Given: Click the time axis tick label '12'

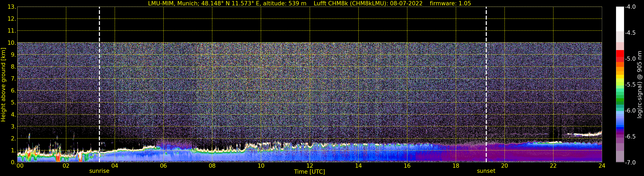Looking at the screenshot, I should tap(310, 166).
